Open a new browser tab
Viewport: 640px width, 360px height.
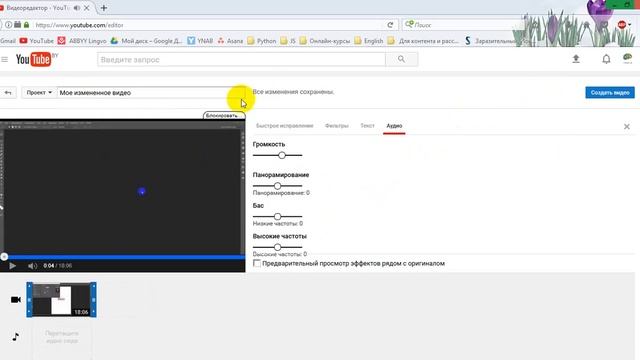[104, 8]
